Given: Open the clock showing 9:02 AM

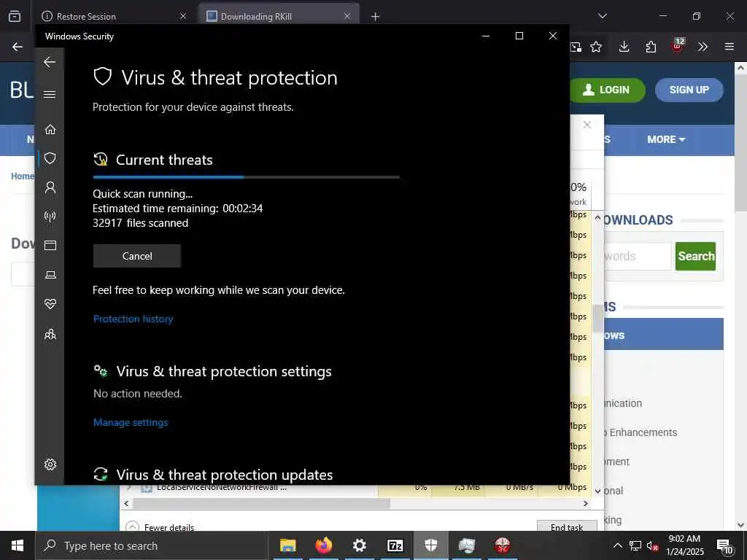Looking at the screenshot, I should tap(684, 545).
